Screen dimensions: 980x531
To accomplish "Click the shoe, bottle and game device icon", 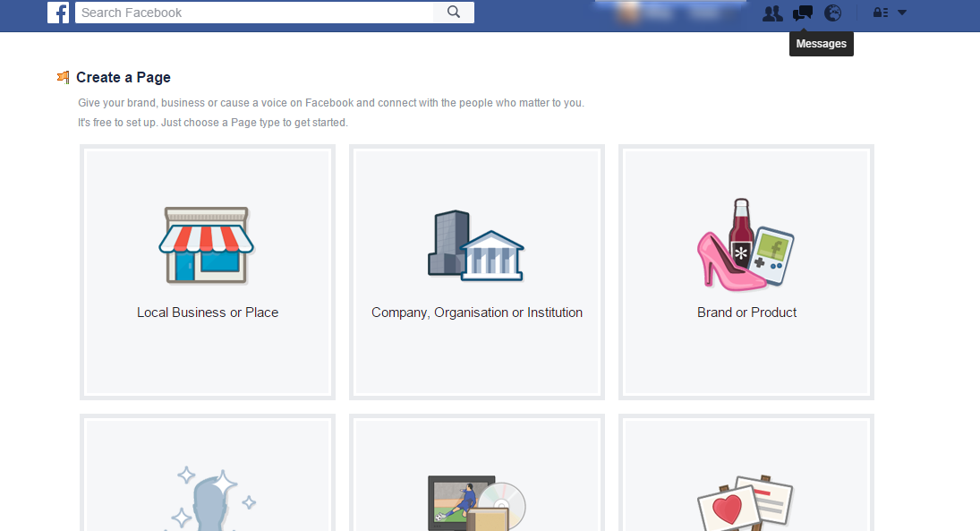I will (x=746, y=244).
